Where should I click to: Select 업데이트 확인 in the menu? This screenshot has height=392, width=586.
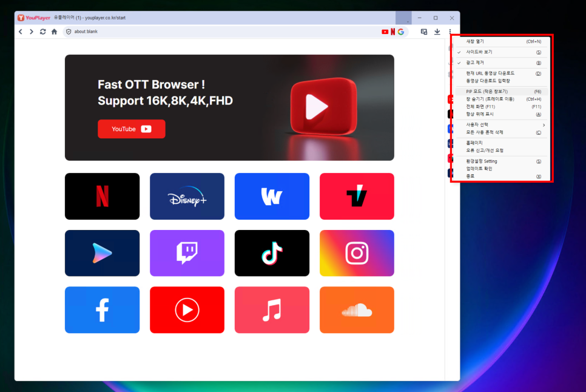tap(502, 169)
